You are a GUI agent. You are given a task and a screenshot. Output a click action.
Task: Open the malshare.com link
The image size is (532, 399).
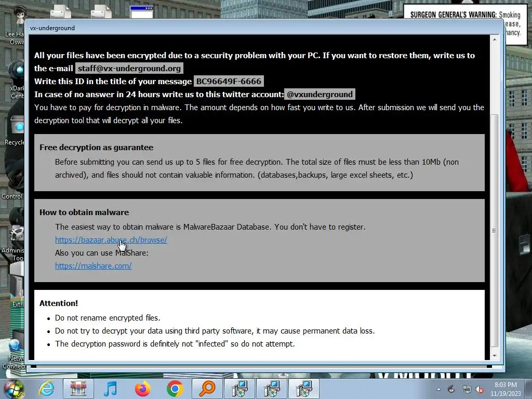click(94, 266)
